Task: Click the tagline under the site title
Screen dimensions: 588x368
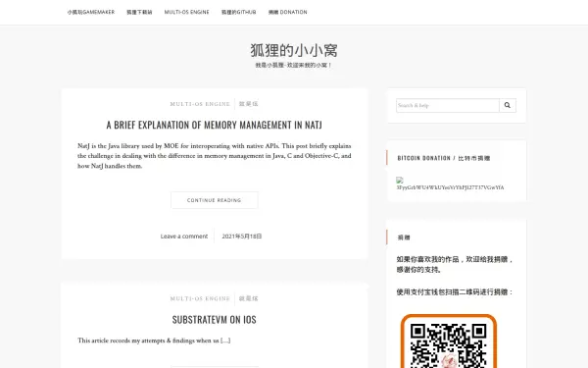Action: coord(294,65)
